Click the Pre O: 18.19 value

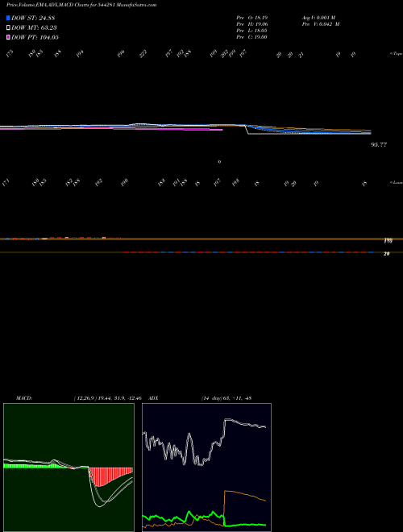click(x=252, y=17)
